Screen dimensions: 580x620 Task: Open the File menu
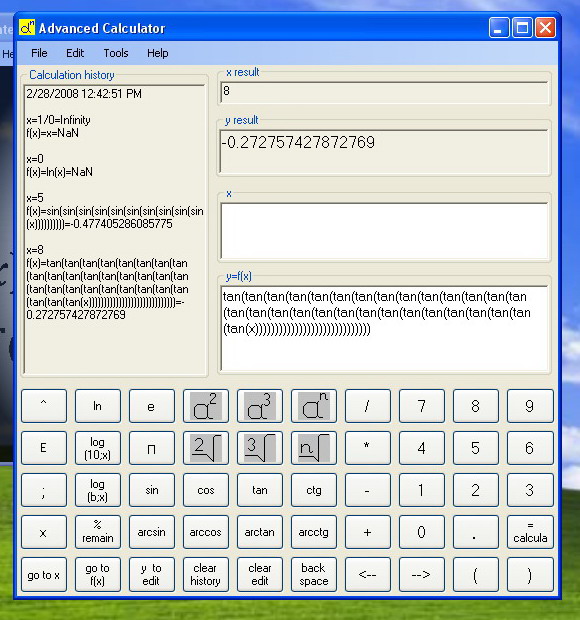(x=39, y=53)
